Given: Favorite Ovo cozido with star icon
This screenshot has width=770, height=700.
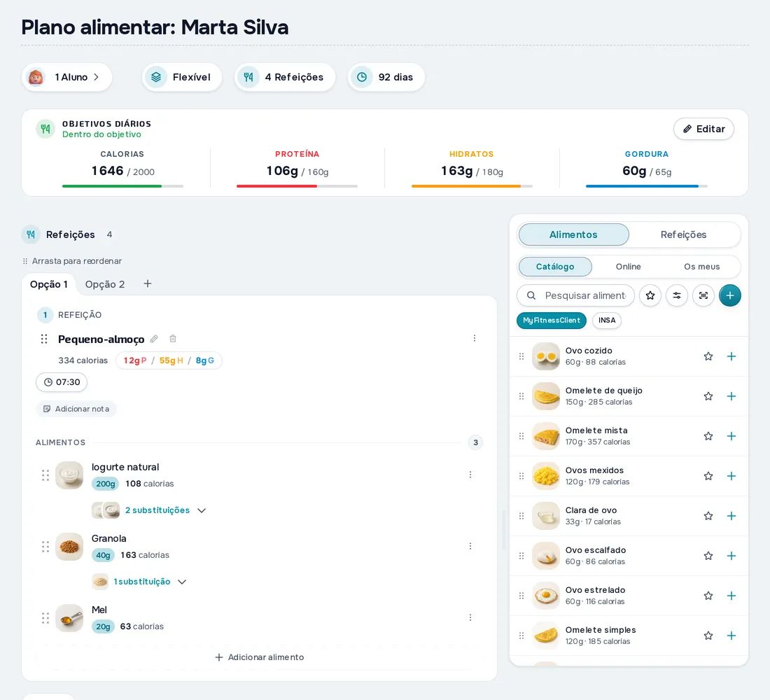Looking at the screenshot, I should point(708,356).
